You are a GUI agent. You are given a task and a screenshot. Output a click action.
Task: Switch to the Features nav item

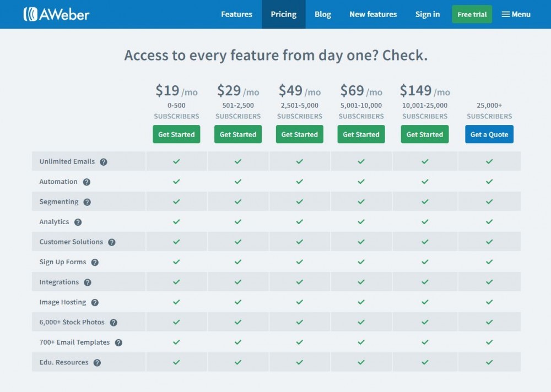tap(236, 14)
